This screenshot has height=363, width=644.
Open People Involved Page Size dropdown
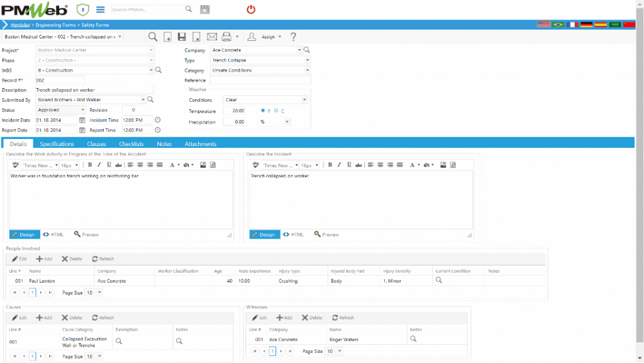[99, 293]
